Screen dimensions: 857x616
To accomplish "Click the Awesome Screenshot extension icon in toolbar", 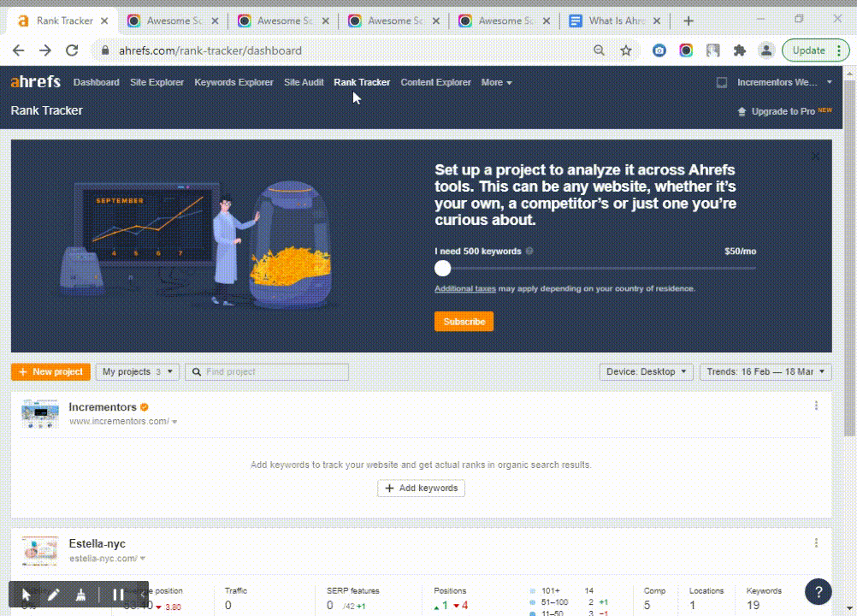I will tap(686, 50).
